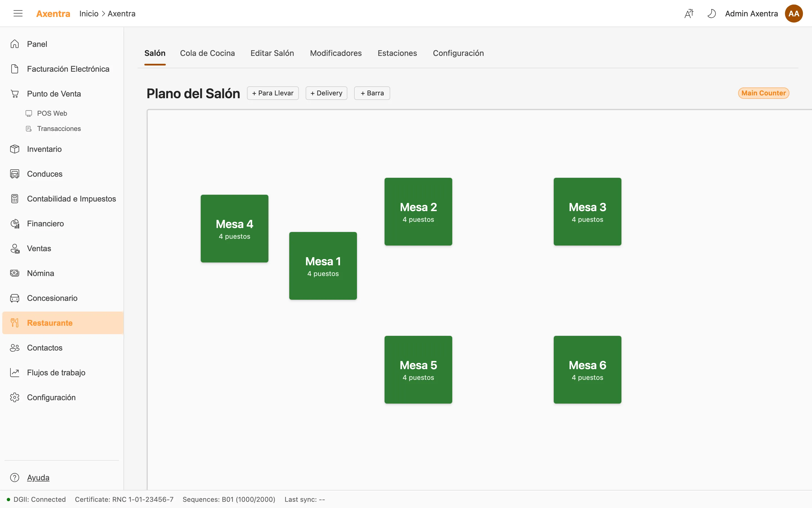Select Mesa 5 table
Viewport: 812px width, 508px height.
coord(418,370)
